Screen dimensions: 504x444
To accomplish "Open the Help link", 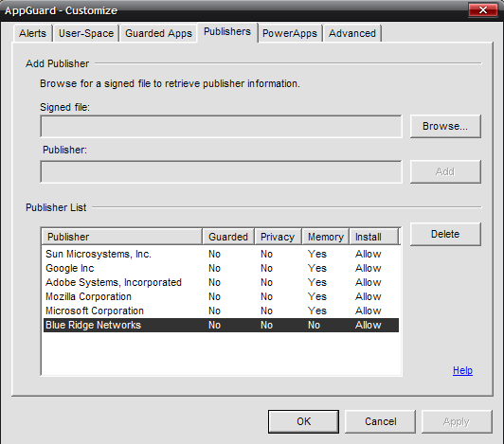I will click(462, 370).
